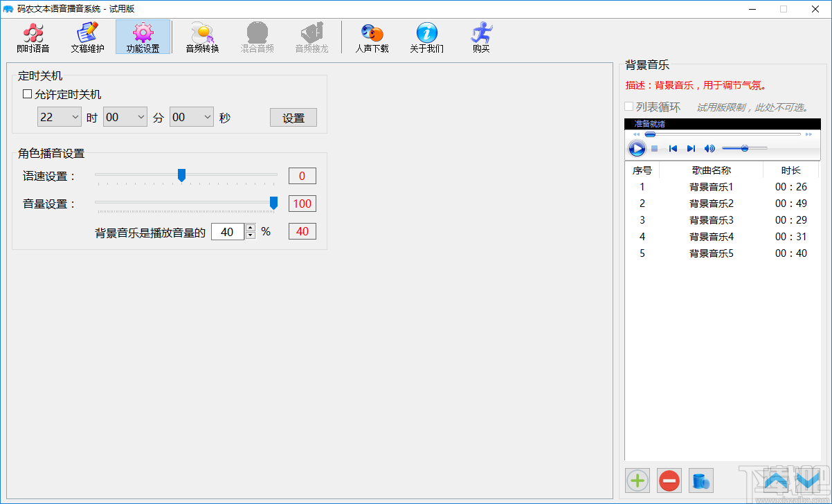Open the 即时语音 tool
832x504 pixels.
coord(33,37)
